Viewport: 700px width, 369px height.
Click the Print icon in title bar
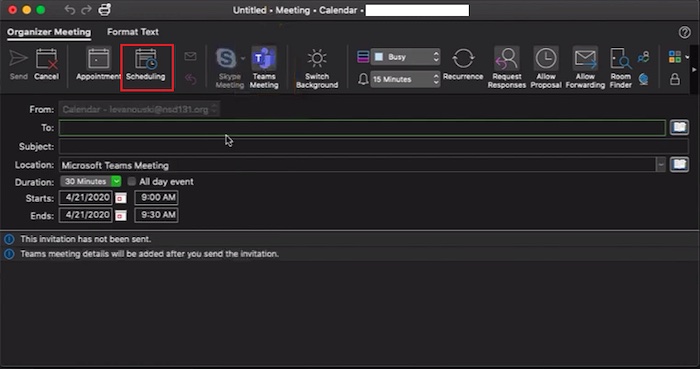pyautogui.click(x=104, y=10)
